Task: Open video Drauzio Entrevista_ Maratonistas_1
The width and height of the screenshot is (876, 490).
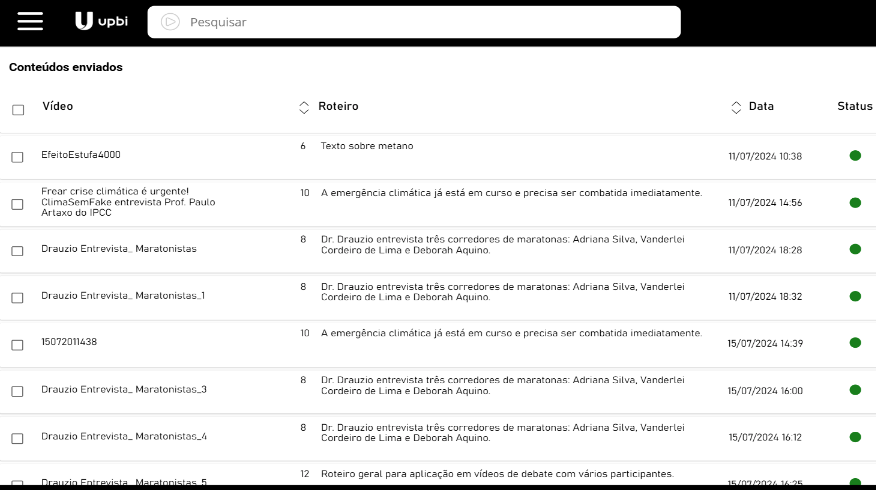Action: [123, 296]
